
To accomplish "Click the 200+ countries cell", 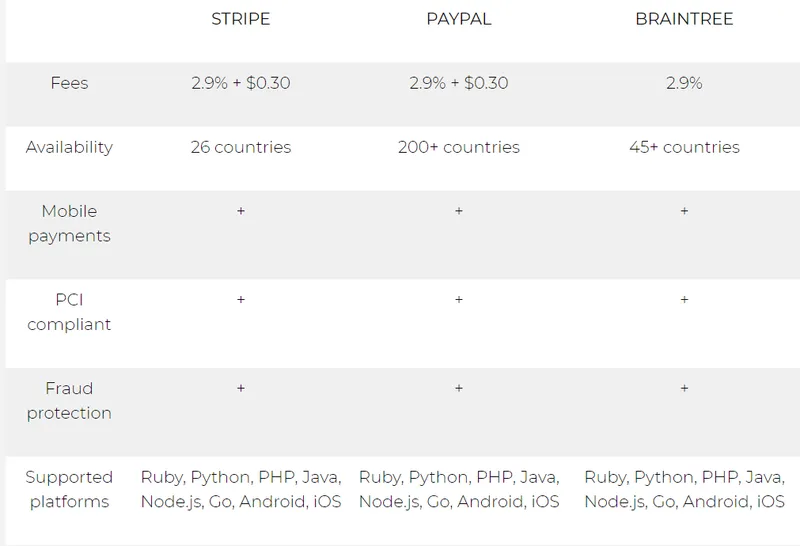I will [459, 147].
